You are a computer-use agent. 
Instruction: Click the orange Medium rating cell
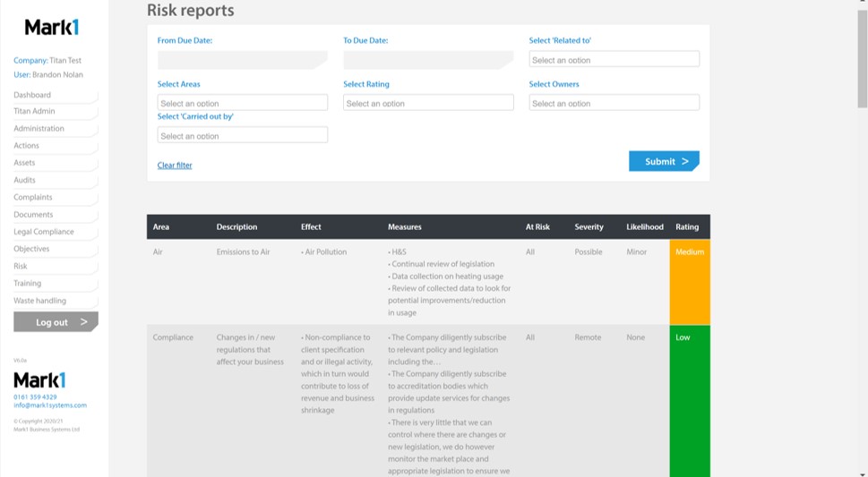pos(689,281)
